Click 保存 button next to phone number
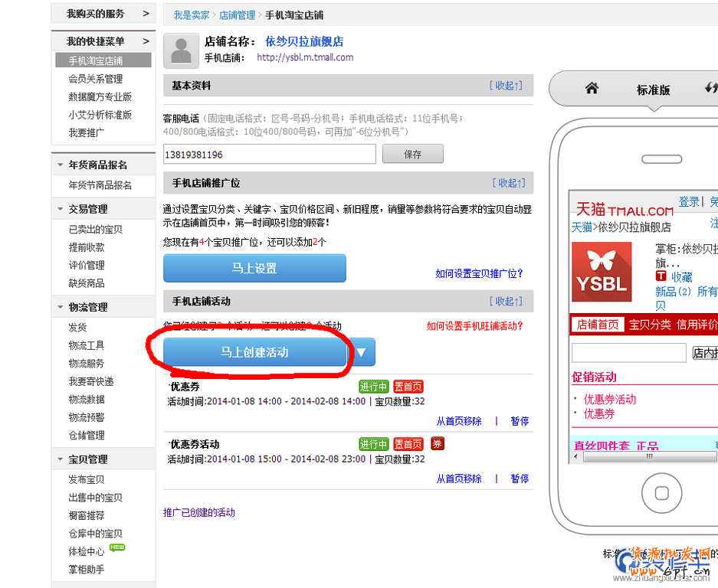 coord(412,154)
